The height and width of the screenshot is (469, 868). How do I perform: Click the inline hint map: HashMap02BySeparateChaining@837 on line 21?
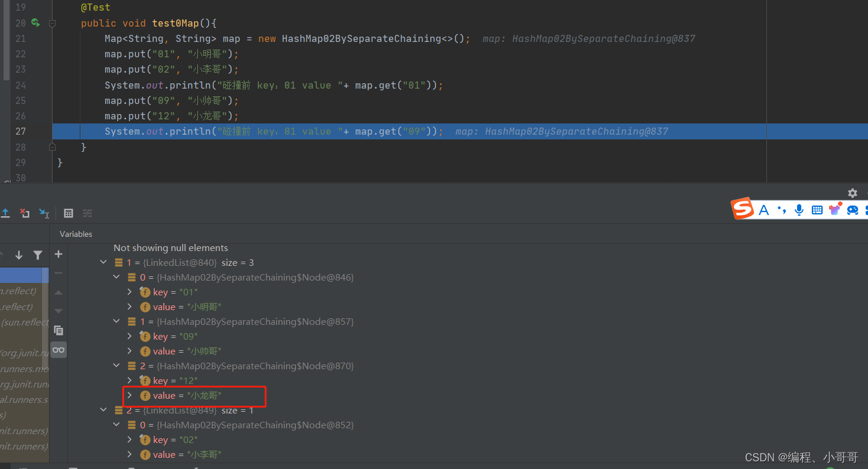coord(589,38)
